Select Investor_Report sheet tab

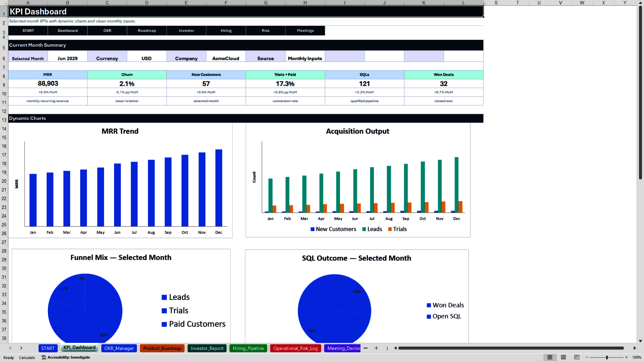point(207,348)
